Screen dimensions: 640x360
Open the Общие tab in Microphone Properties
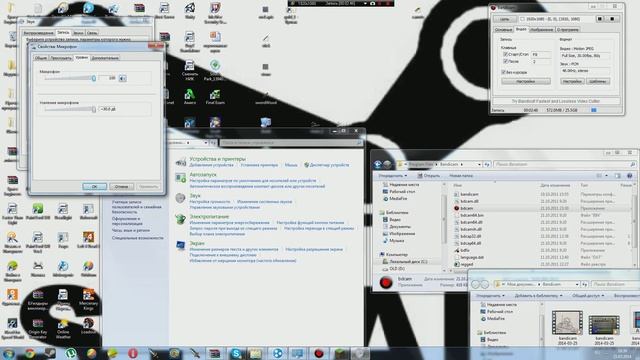click(x=41, y=58)
